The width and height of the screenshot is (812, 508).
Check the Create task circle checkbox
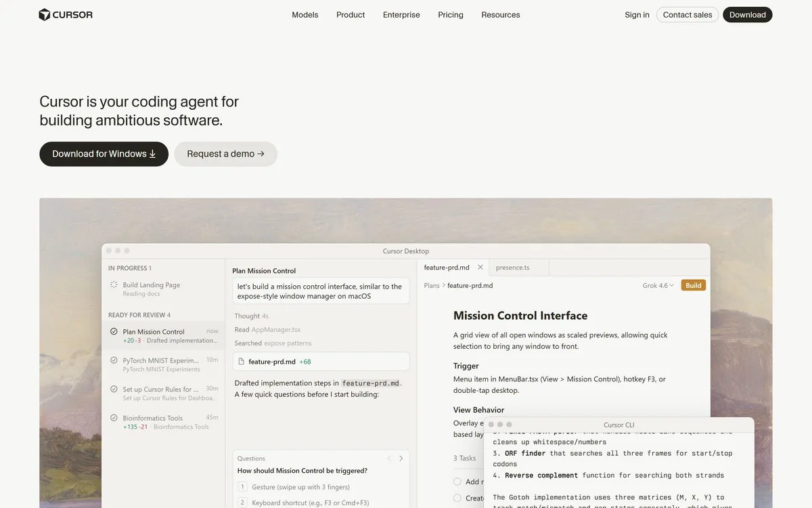coord(457,498)
